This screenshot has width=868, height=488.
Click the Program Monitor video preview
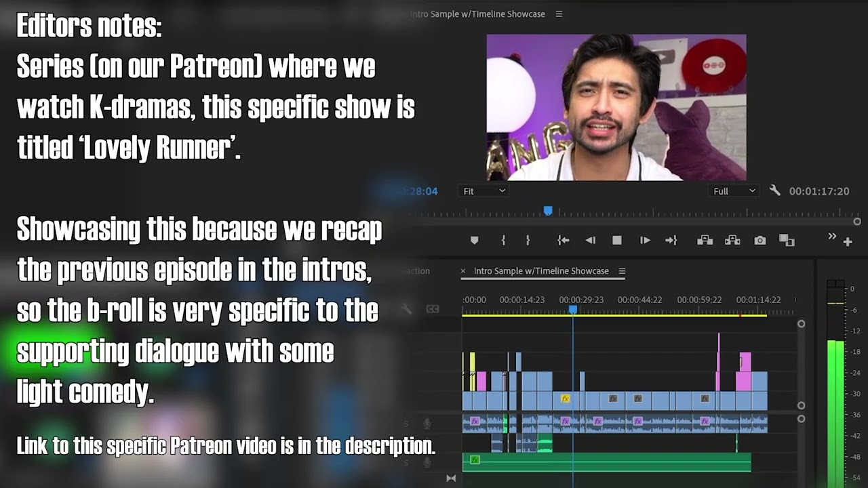616,107
